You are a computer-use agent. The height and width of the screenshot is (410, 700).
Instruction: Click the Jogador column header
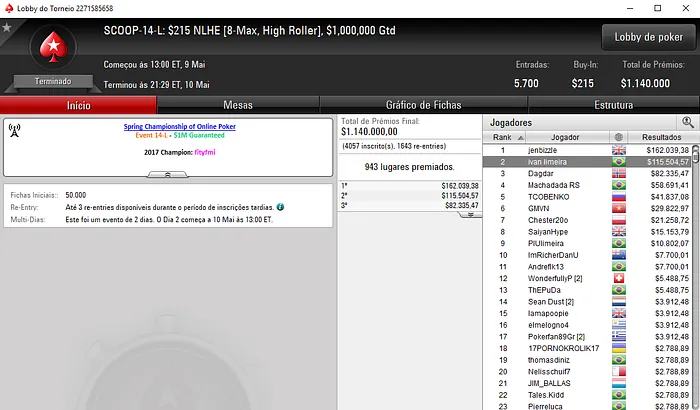(565, 137)
